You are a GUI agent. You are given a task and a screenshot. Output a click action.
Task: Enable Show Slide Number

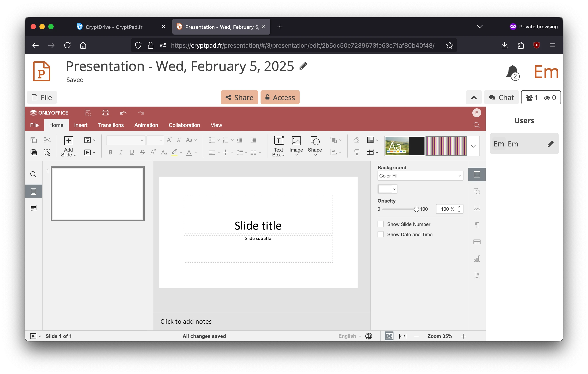pyautogui.click(x=380, y=224)
